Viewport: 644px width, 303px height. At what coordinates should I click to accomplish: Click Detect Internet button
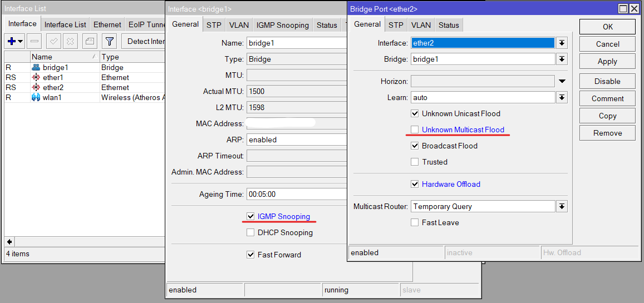(x=144, y=41)
